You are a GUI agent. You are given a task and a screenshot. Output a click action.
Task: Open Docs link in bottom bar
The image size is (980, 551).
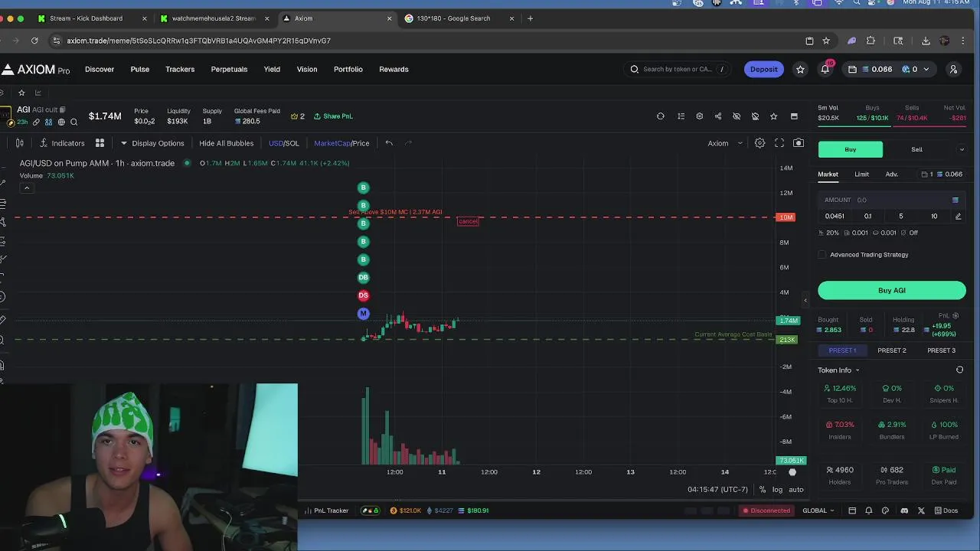click(x=946, y=510)
